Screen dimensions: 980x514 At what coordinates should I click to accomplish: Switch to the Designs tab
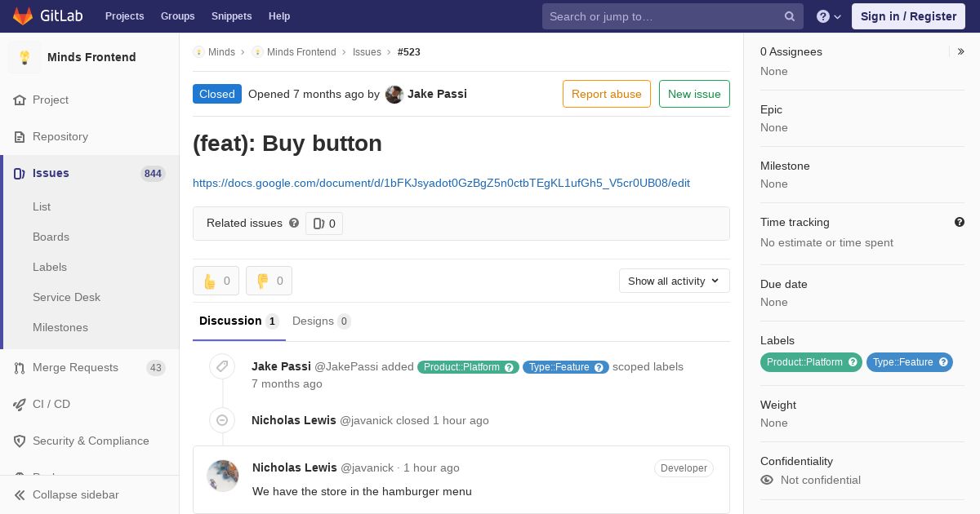click(x=322, y=321)
